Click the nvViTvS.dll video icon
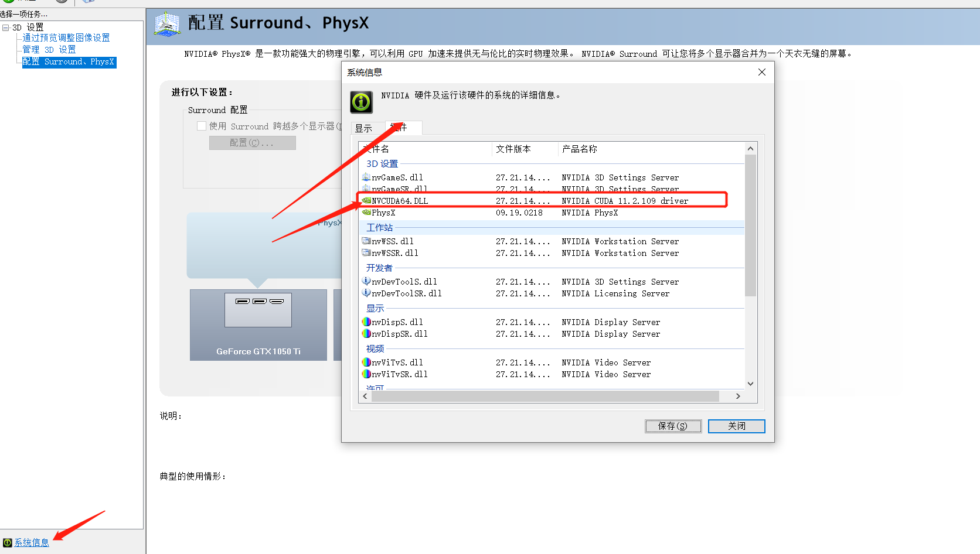 tap(366, 363)
